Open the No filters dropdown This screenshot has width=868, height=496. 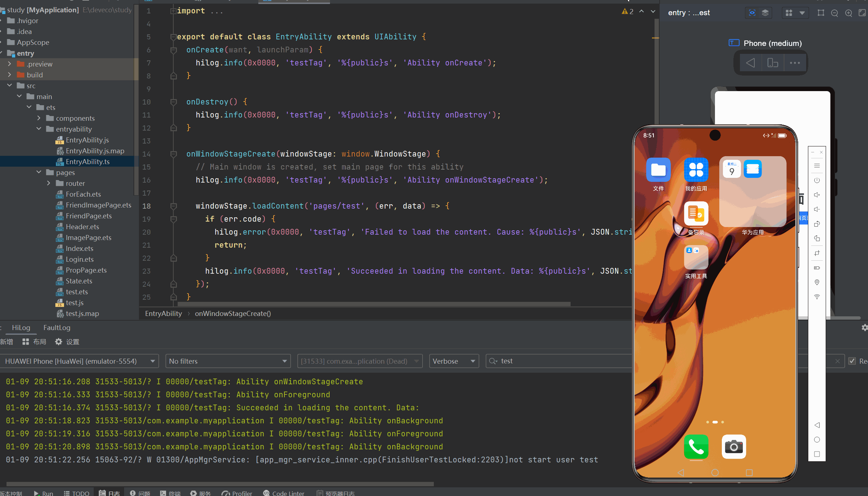(x=228, y=361)
